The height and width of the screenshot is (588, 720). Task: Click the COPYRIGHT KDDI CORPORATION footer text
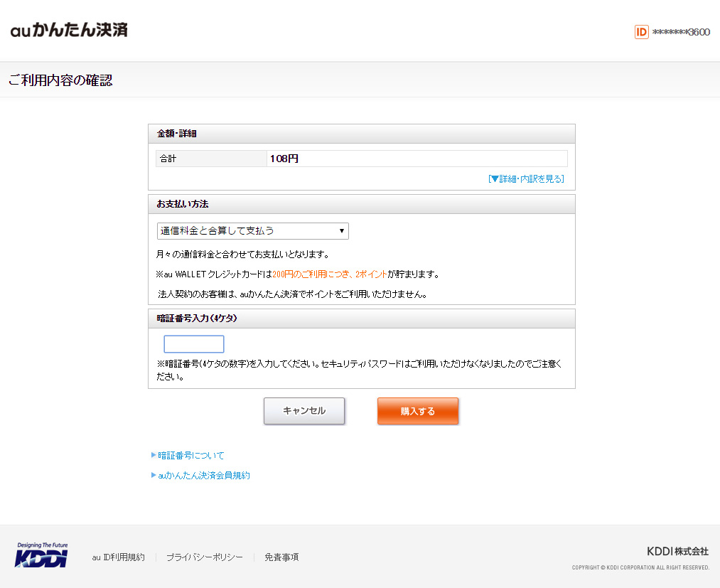click(640, 568)
